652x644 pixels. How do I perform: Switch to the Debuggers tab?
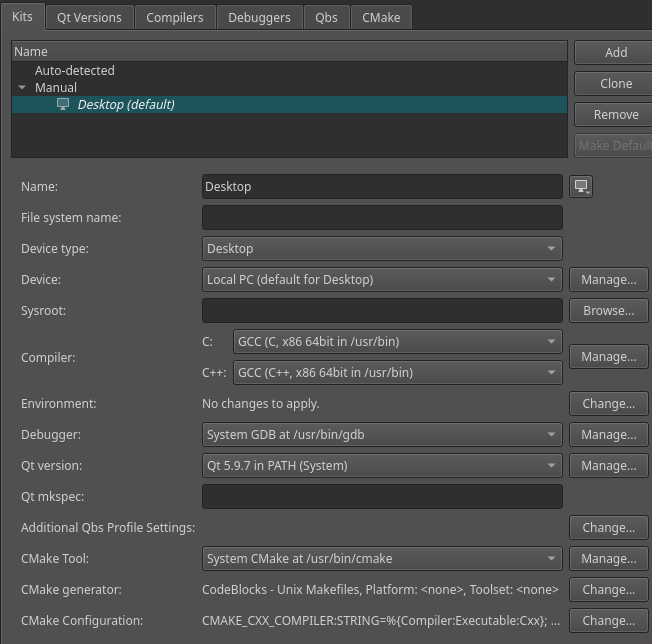pos(259,17)
